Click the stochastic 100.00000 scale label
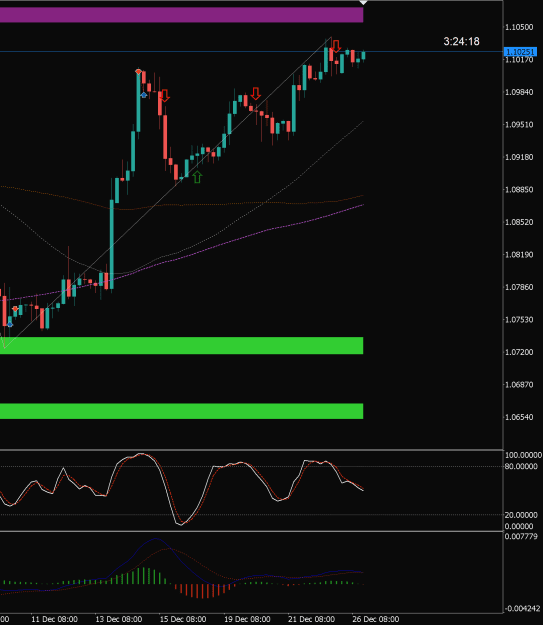 [x=523, y=455]
